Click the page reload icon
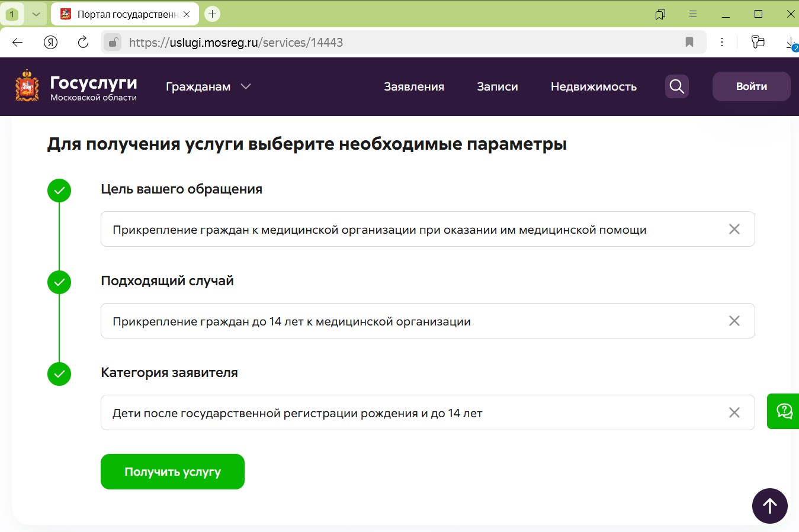 tap(82, 42)
